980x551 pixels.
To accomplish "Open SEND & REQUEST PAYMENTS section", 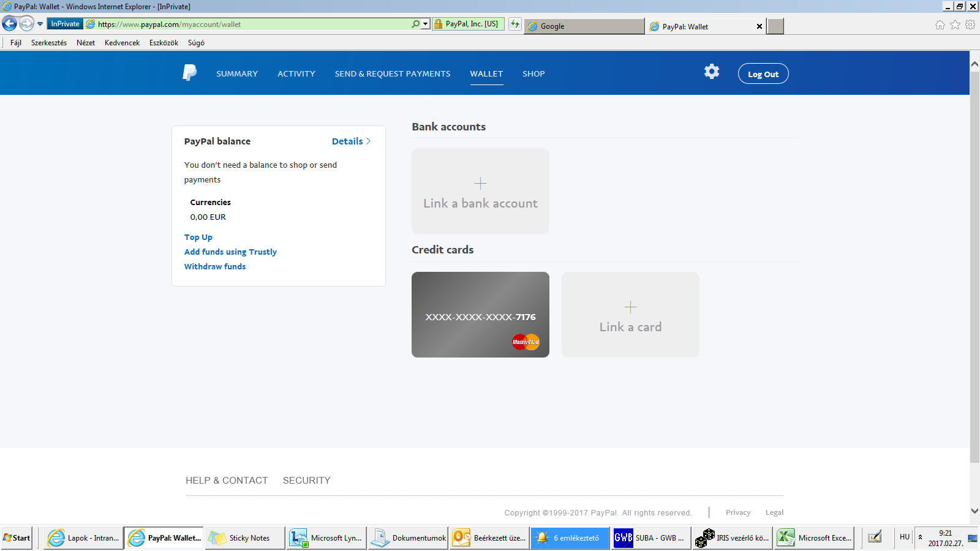I will 393,74.
